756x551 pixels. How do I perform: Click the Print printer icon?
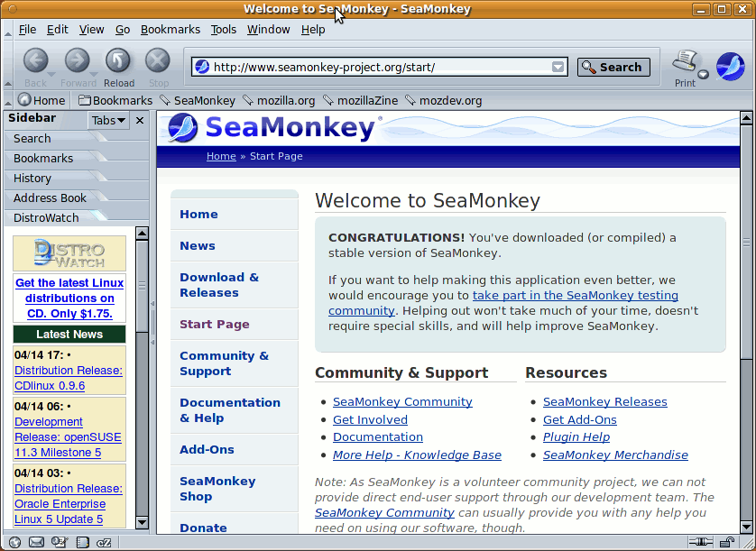coord(686,62)
